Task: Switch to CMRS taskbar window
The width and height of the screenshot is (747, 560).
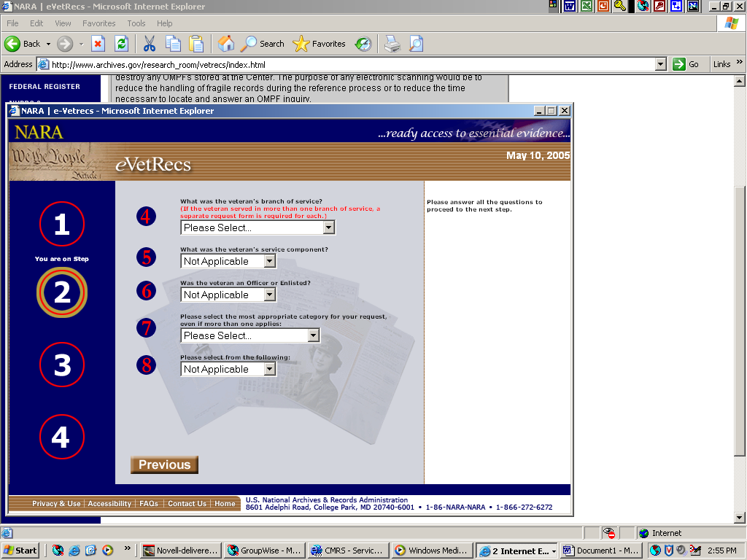Action: point(348,551)
